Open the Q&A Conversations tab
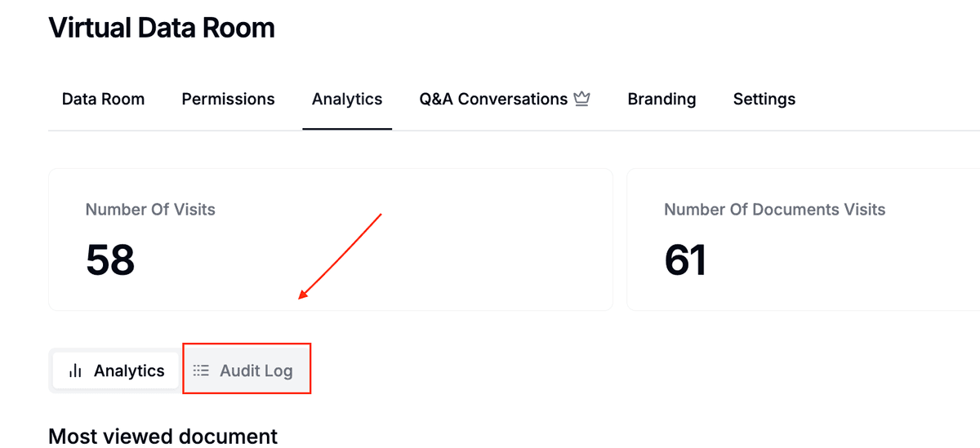 (x=492, y=99)
